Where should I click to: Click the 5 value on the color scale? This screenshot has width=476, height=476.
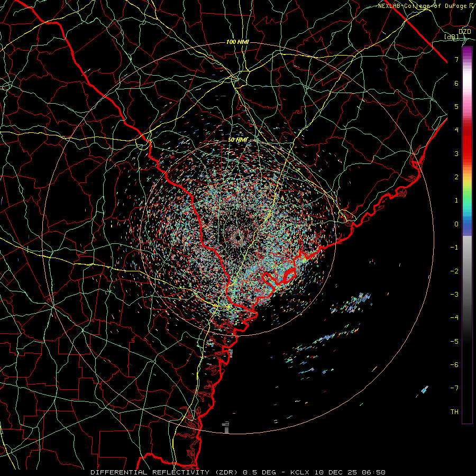click(x=456, y=106)
